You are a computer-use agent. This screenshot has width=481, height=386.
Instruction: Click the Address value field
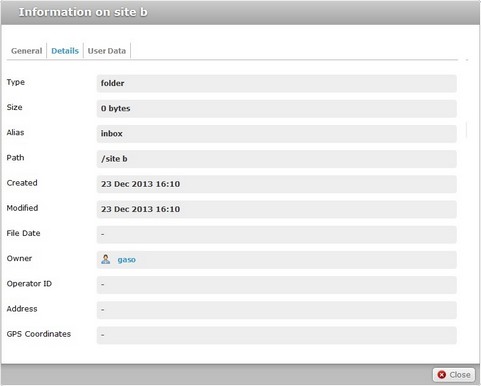(277, 310)
